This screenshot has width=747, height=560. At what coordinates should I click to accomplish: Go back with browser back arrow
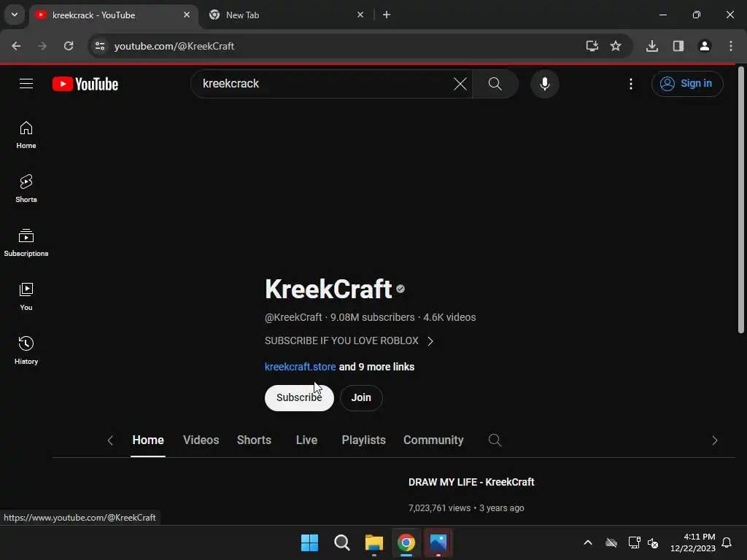[x=16, y=46]
